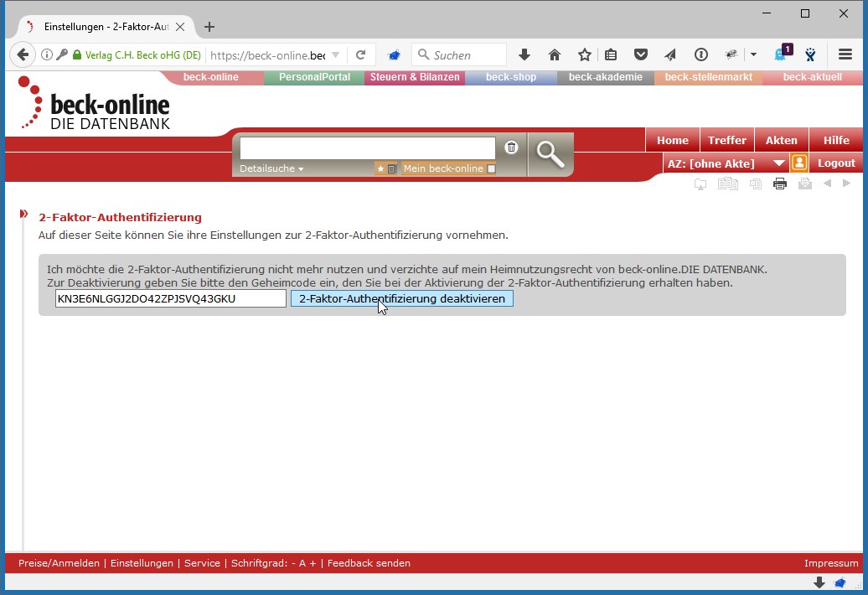Open the Firefox hamburger menu
The width and height of the screenshot is (868, 595).
845,54
